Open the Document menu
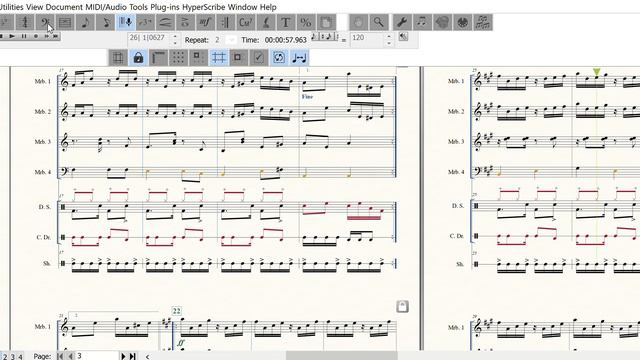The image size is (640, 360). point(64,7)
